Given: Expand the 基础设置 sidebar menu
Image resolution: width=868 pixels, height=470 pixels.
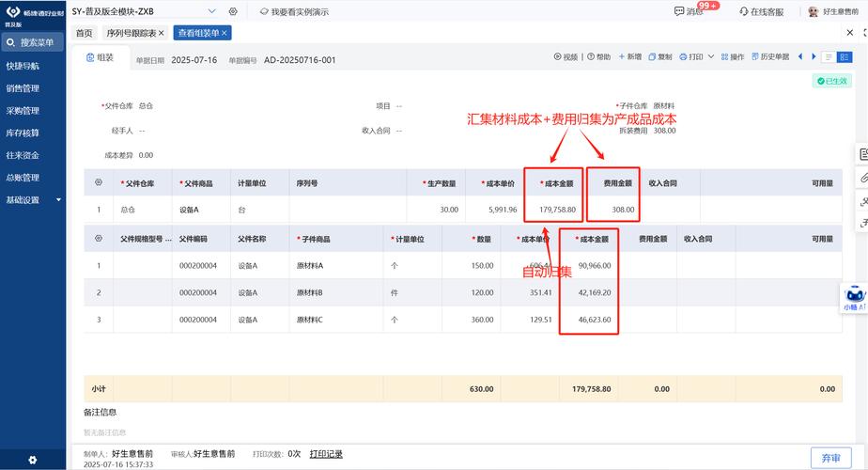Looking at the screenshot, I should point(33,199).
